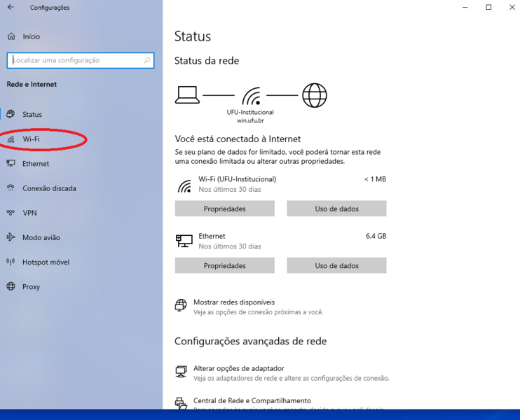
Task: Click the back arrow in Configurações
Action: [x=11, y=8]
